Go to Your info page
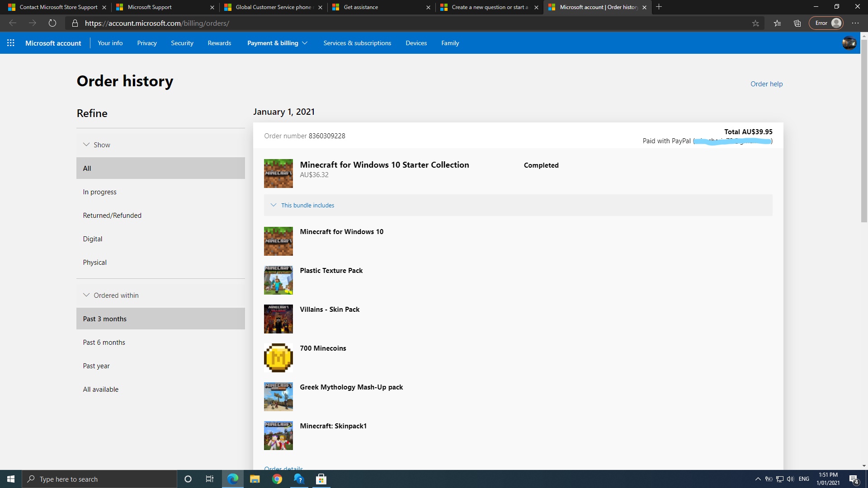This screenshot has width=868, height=488. (110, 43)
